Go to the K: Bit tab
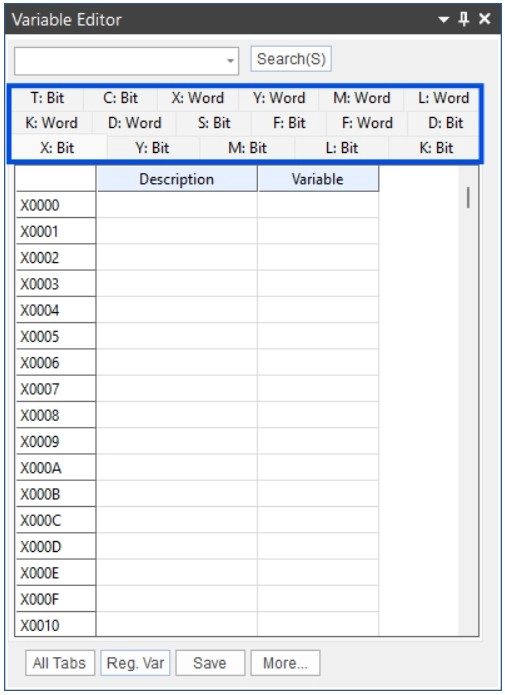The width and height of the screenshot is (505, 695). [436, 148]
